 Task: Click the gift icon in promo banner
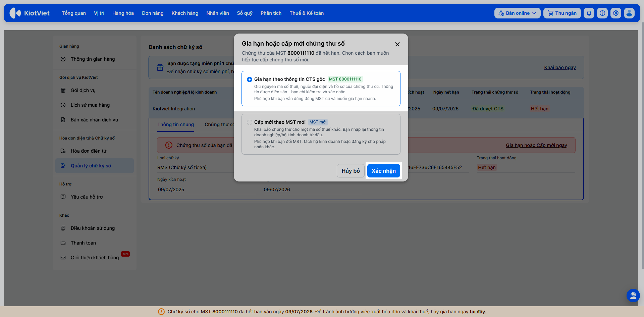(160, 67)
